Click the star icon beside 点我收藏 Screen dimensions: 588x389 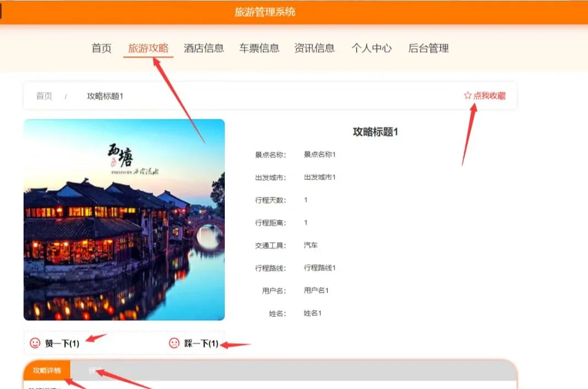click(468, 96)
